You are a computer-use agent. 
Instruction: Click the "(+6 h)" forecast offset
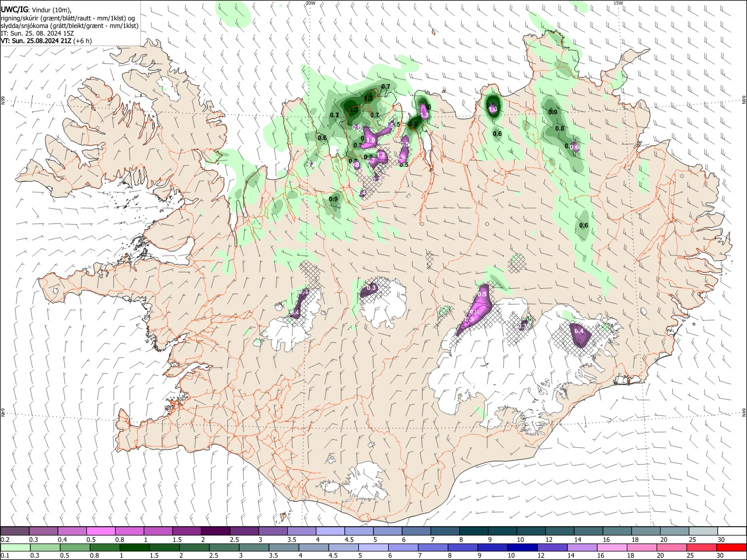[x=82, y=41]
